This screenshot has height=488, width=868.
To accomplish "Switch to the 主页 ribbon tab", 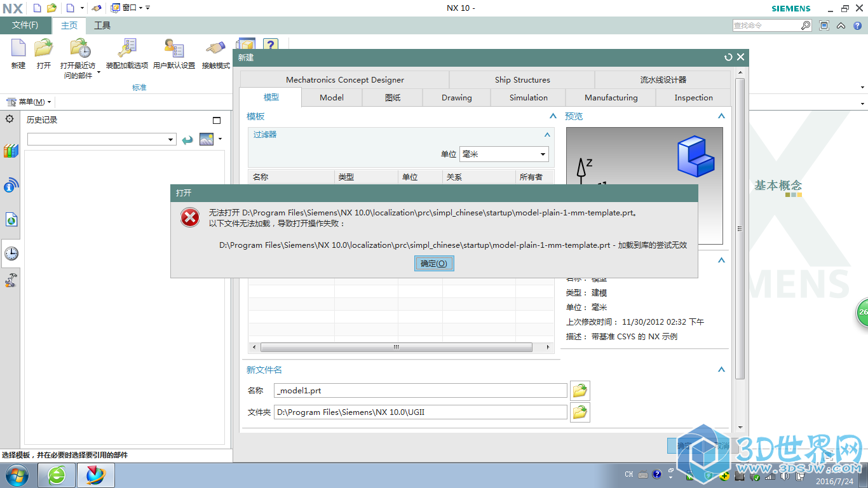I will (x=69, y=25).
